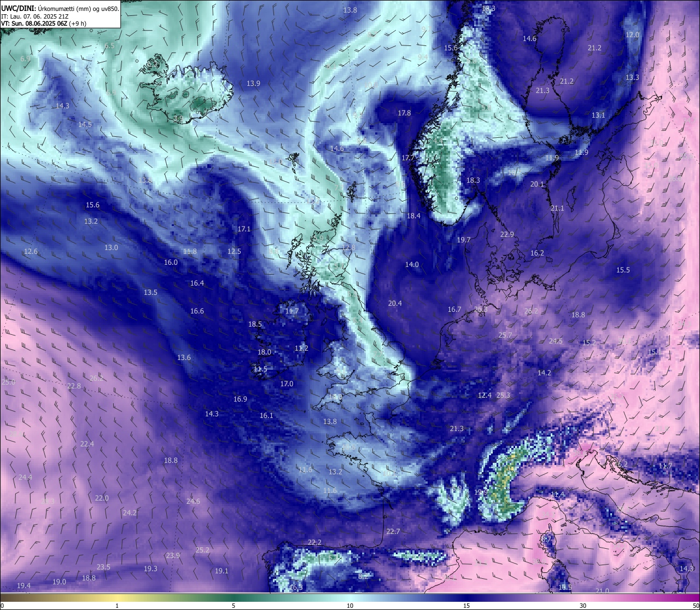Click the value 17.0 south of Ireland
Viewport: 700px width, 610px height.
287,384
